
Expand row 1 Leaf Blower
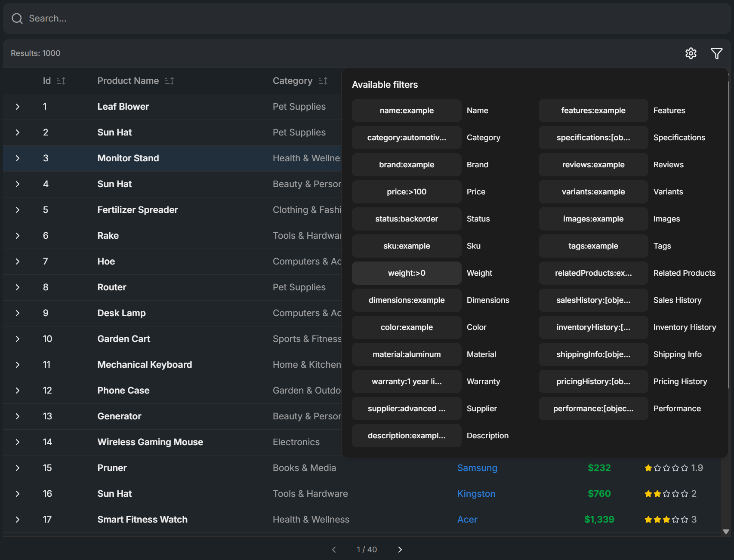18,107
